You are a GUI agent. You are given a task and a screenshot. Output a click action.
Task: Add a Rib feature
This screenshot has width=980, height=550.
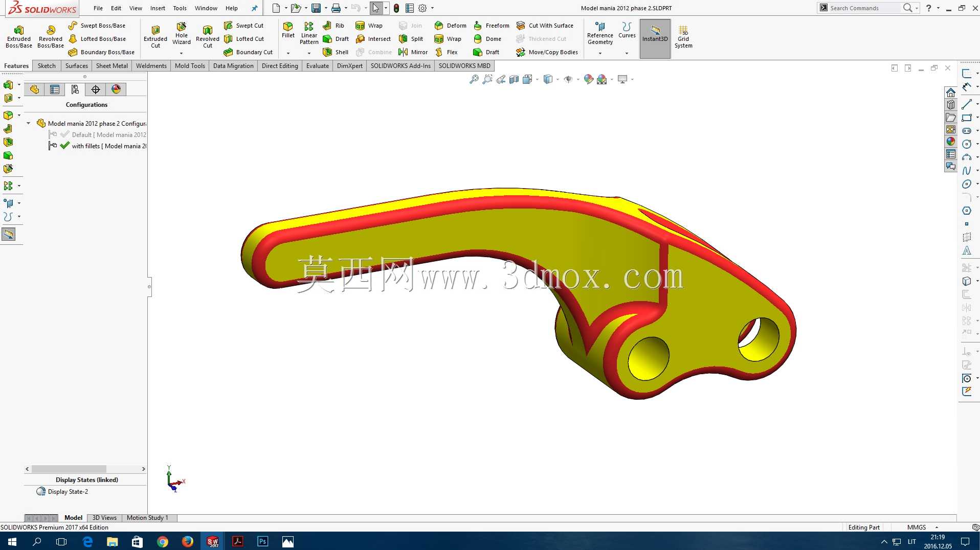(x=334, y=26)
